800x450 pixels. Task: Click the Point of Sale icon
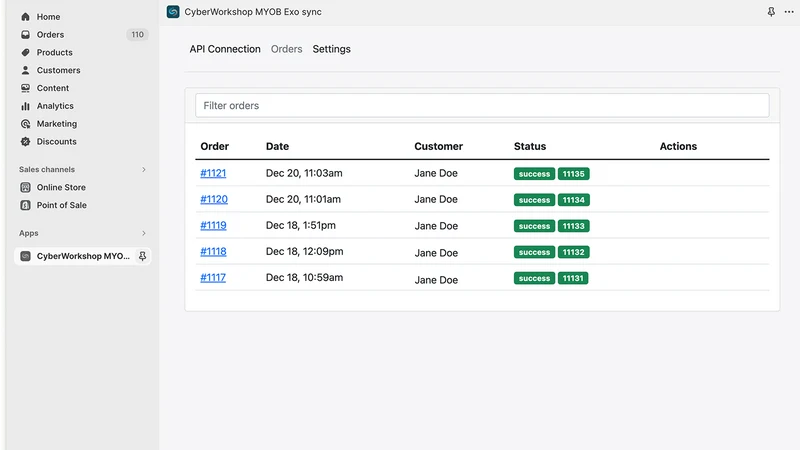pos(25,205)
